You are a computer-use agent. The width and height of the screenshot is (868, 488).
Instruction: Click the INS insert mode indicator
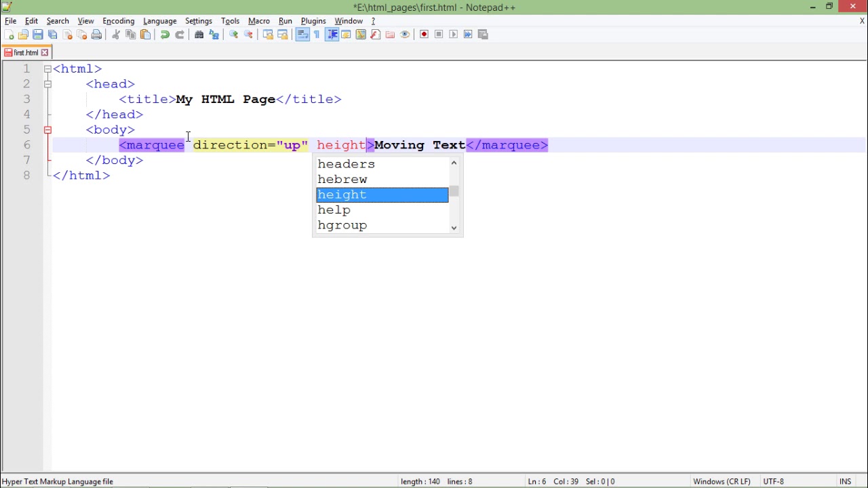(x=845, y=481)
